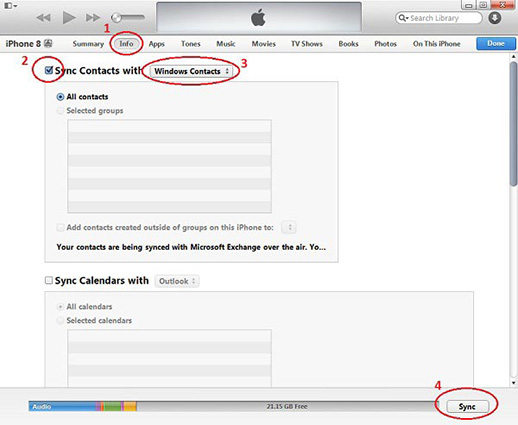Click the volume slider knob
Image resolution: width=518 pixels, height=425 pixels.
116,17
